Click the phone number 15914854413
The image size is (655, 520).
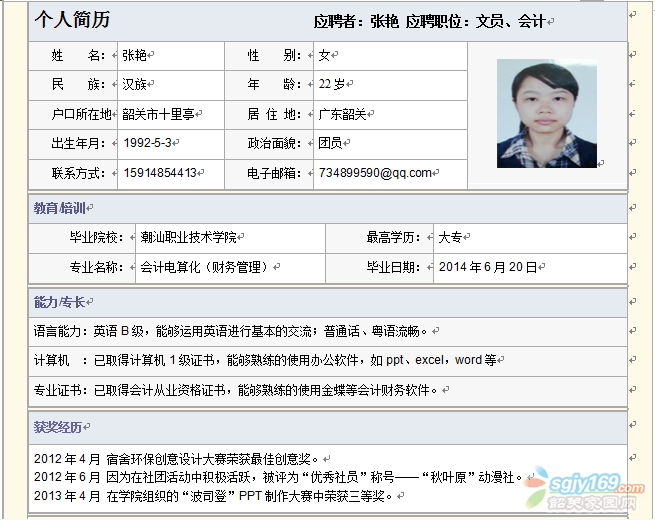point(159,173)
